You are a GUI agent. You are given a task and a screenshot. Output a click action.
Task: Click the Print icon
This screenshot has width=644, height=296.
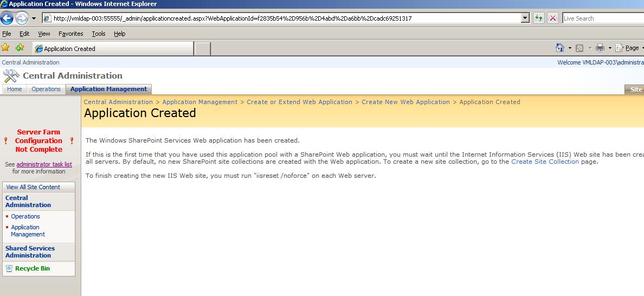600,48
